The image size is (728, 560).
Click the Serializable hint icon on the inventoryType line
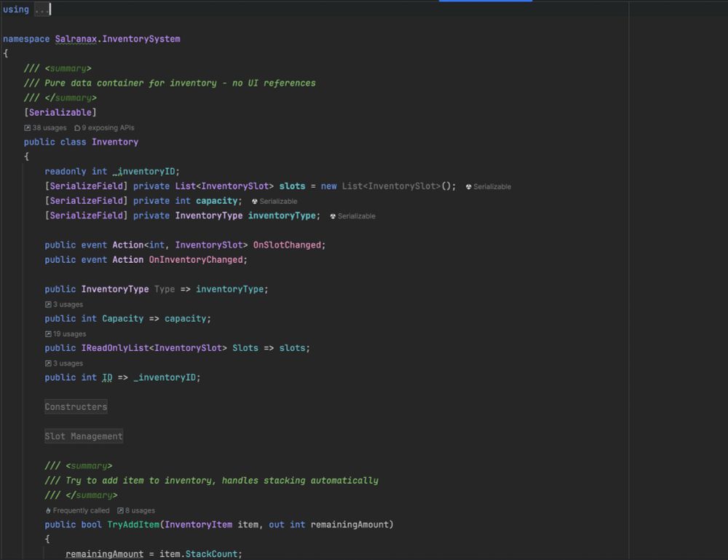coord(333,216)
